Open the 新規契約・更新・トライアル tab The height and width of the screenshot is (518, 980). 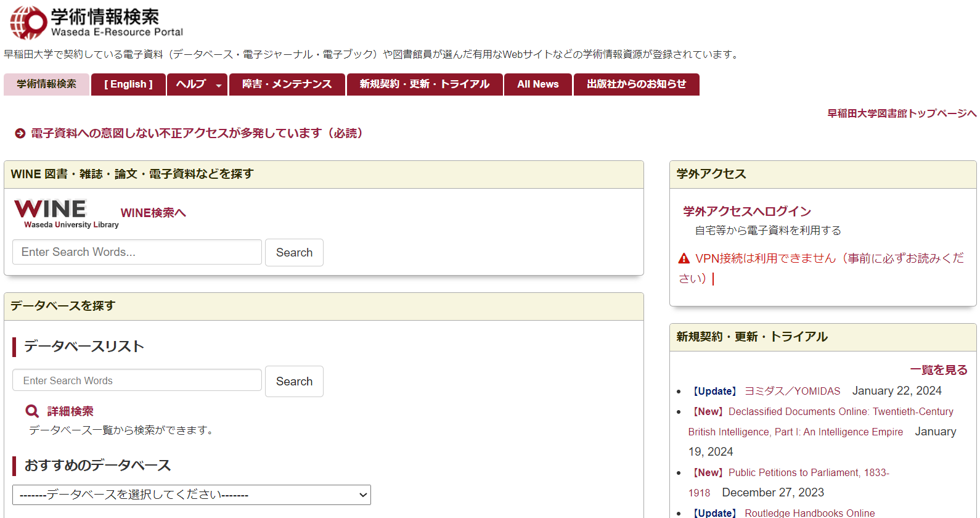425,84
